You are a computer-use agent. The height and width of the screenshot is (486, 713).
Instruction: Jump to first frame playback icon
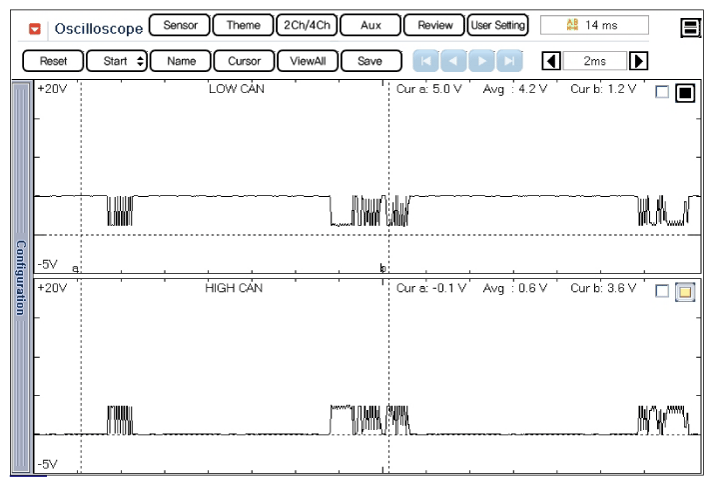[426, 61]
